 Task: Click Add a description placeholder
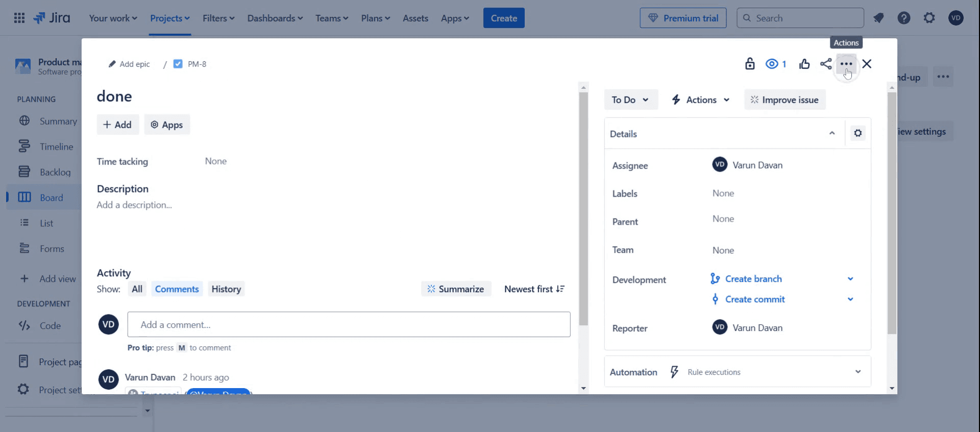(x=134, y=205)
